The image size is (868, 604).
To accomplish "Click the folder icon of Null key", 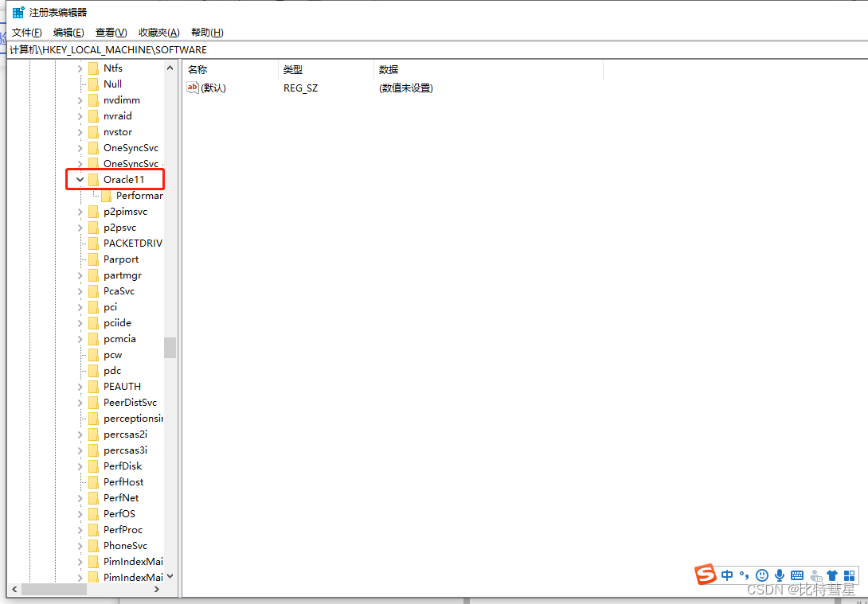I will tap(93, 84).
